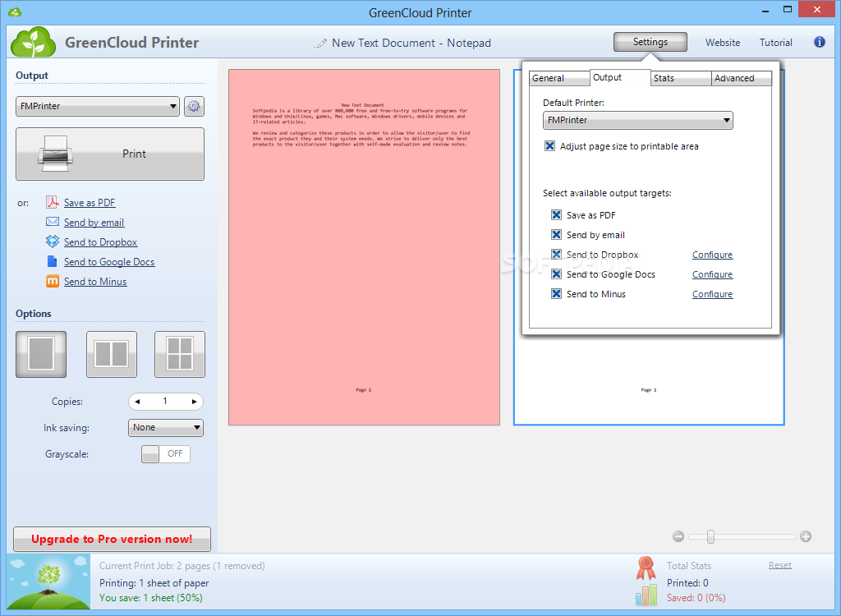Screen dimensions: 841x616
Task: Open the Advanced tab
Action: (x=742, y=78)
